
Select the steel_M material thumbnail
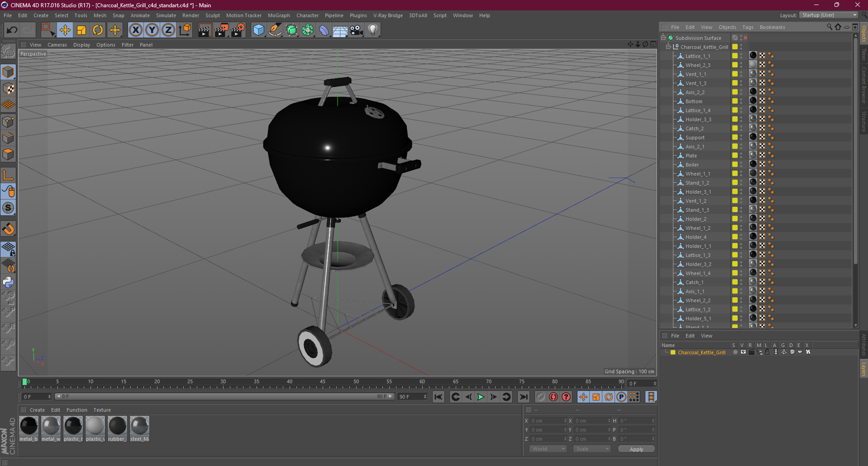pos(139,428)
